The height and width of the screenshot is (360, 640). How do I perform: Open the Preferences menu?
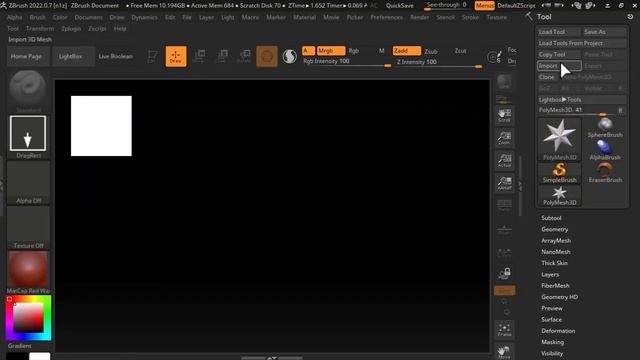[387, 18]
